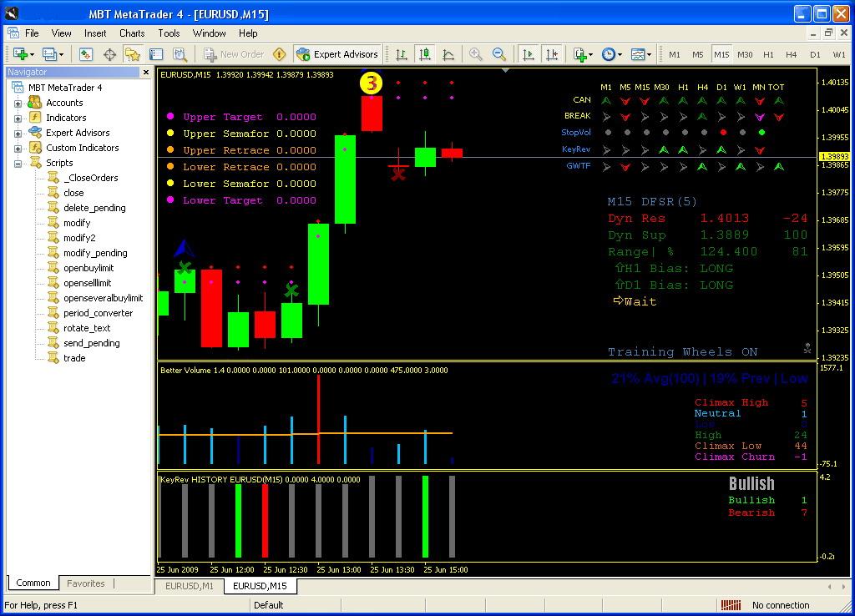This screenshot has height=616, width=855.
Task: Select the M1 timeframe button
Action: pyautogui.click(x=675, y=54)
